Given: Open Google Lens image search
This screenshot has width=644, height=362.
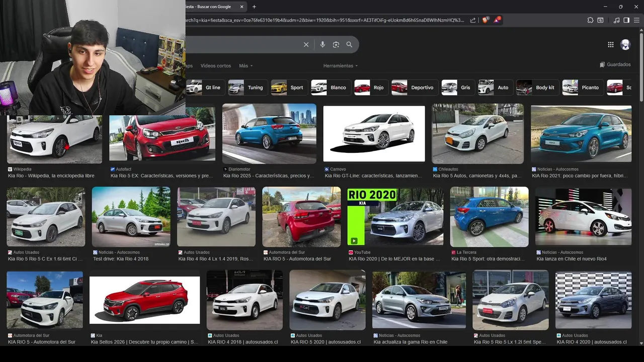Looking at the screenshot, I should coord(336,45).
